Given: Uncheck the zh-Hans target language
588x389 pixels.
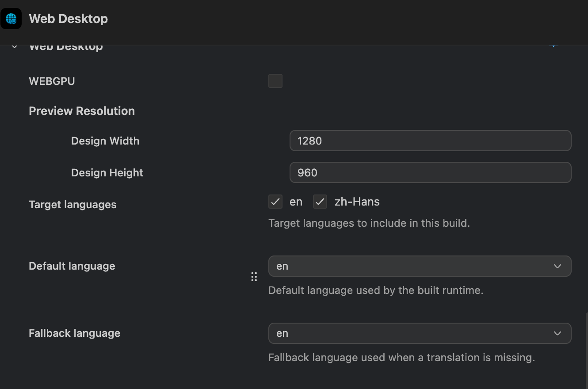Looking at the screenshot, I should tap(320, 202).
